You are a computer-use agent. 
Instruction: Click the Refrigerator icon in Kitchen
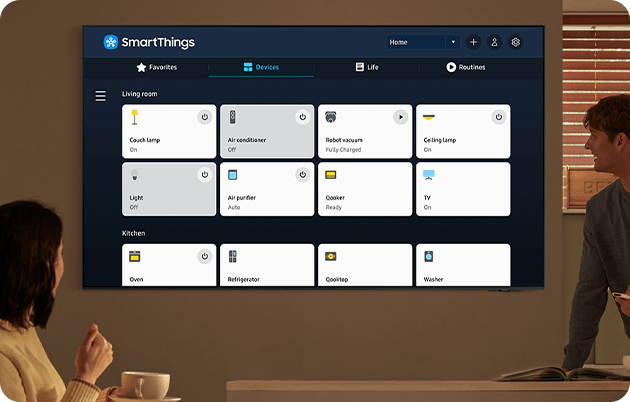click(x=233, y=257)
